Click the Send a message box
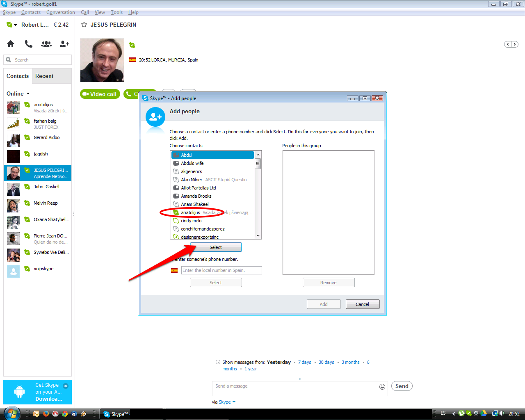Image resolution: width=525 pixels, height=420 pixels. point(295,388)
